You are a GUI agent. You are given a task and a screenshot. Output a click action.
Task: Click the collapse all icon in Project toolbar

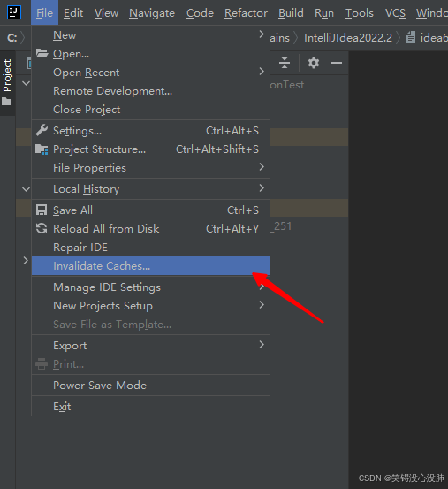pos(285,63)
